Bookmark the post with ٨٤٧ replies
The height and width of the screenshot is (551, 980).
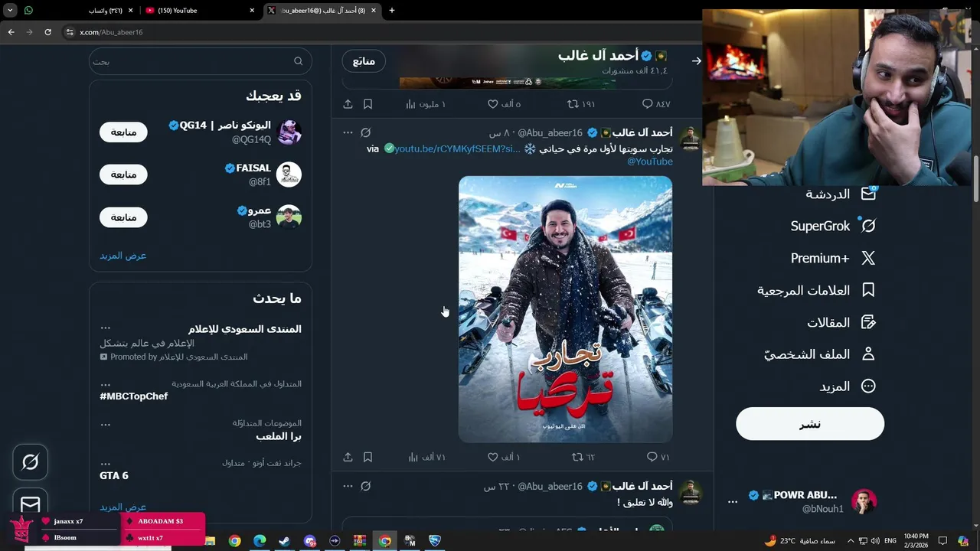[367, 104]
